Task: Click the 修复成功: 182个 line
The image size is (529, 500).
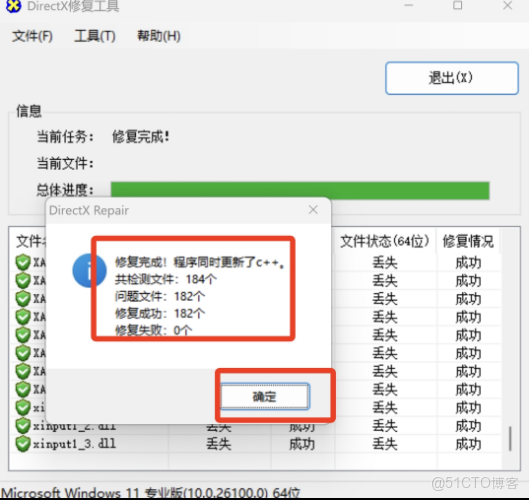Action: (x=160, y=313)
